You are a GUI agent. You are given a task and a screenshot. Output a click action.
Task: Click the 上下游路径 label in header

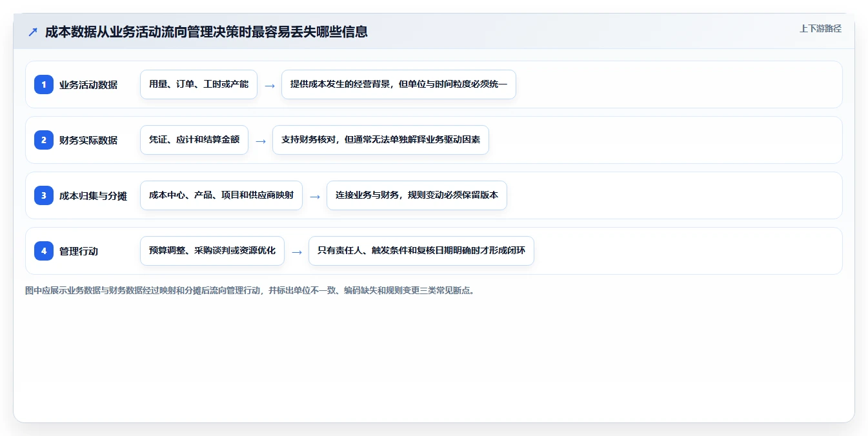[820, 28]
